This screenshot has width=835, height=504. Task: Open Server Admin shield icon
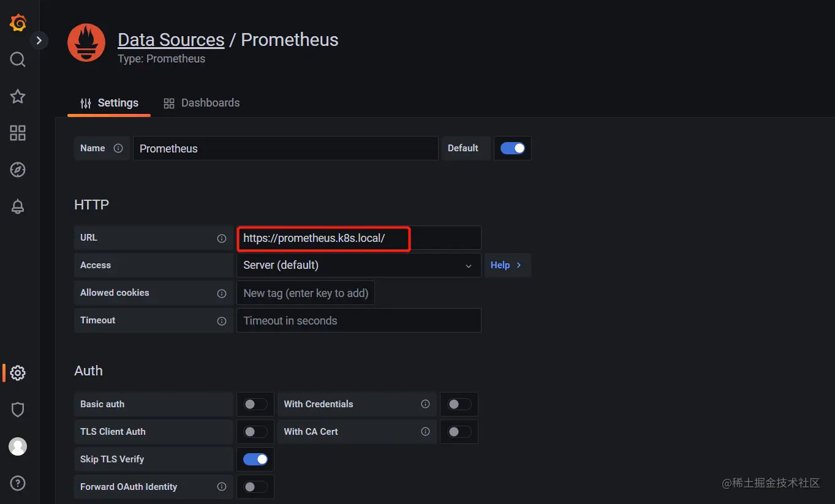pyautogui.click(x=18, y=410)
